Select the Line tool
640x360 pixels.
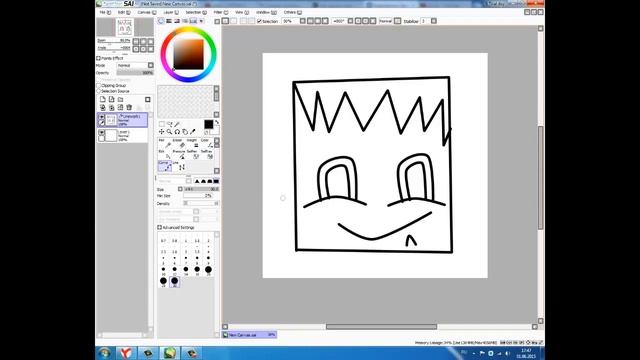[x=178, y=165]
